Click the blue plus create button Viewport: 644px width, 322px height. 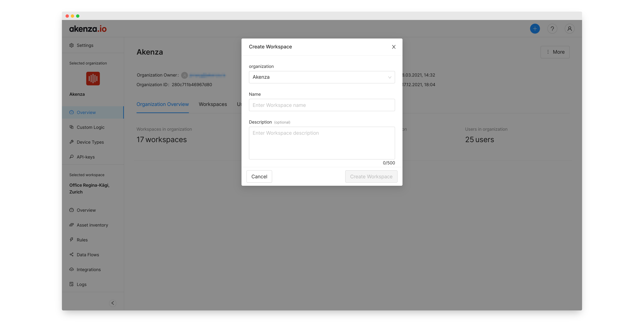(x=535, y=29)
